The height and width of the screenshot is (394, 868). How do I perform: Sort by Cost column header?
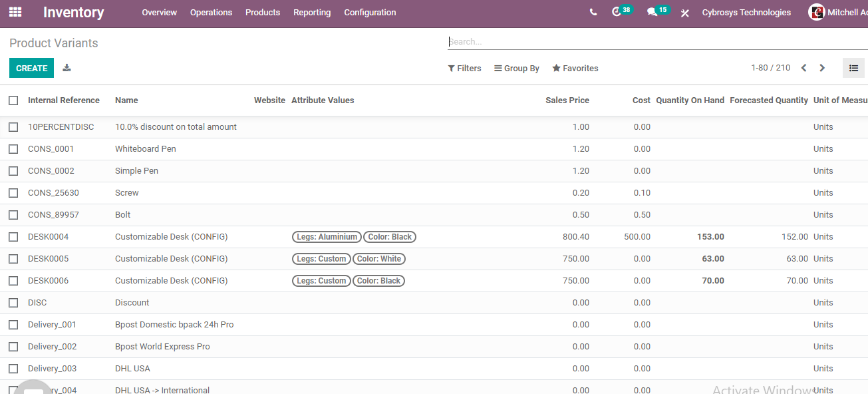click(641, 100)
